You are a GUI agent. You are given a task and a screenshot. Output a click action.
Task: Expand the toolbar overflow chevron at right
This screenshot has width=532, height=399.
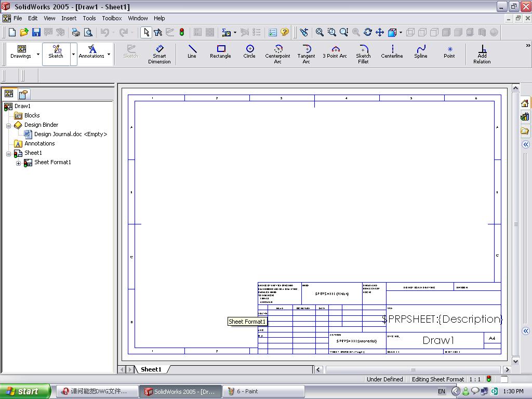pyautogui.click(x=528, y=46)
